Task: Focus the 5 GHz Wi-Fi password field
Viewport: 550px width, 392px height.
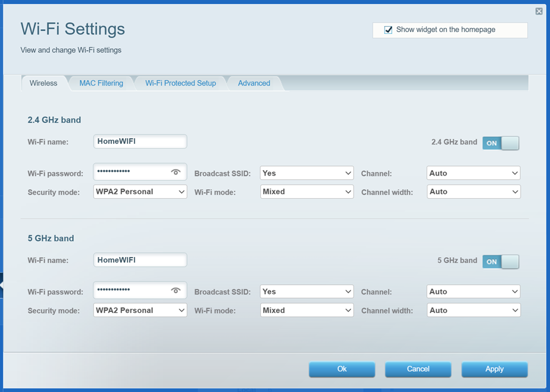Action: tap(140, 290)
